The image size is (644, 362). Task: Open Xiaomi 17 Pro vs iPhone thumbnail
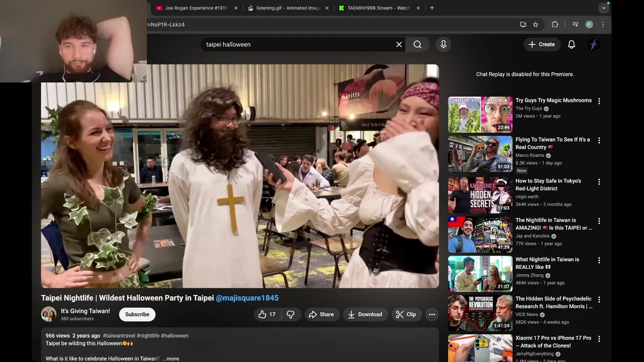pyautogui.click(x=480, y=348)
